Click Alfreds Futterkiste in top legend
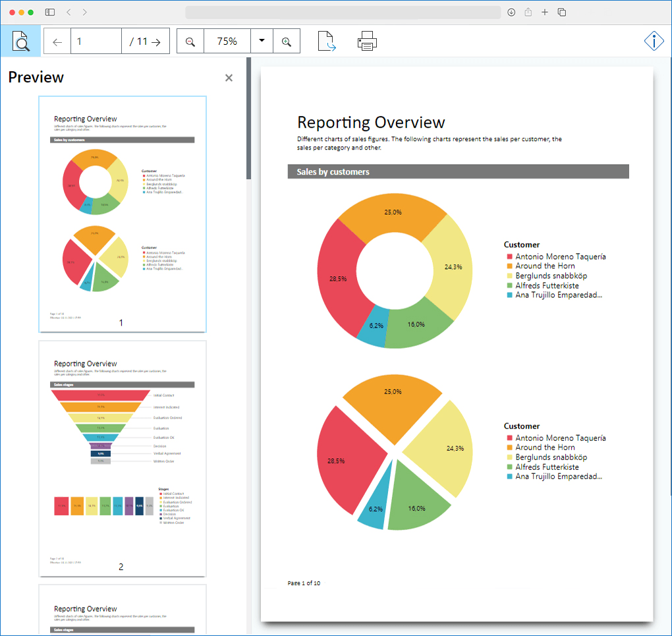 pos(547,285)
